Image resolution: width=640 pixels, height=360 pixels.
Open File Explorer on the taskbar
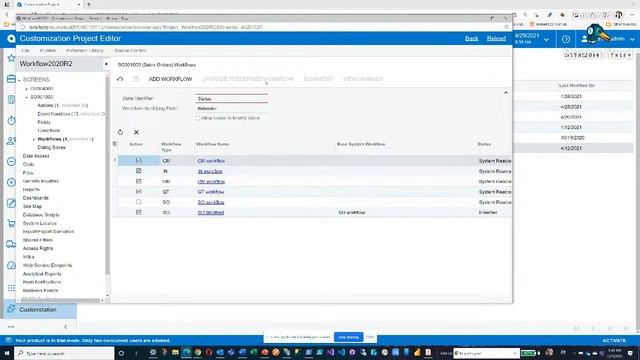tap(175, 353)
